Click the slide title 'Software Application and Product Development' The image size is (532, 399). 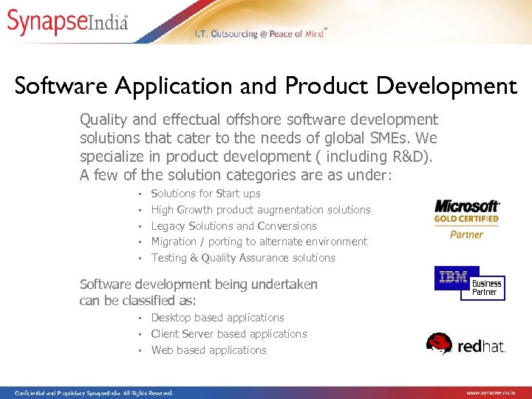(266, 86)
